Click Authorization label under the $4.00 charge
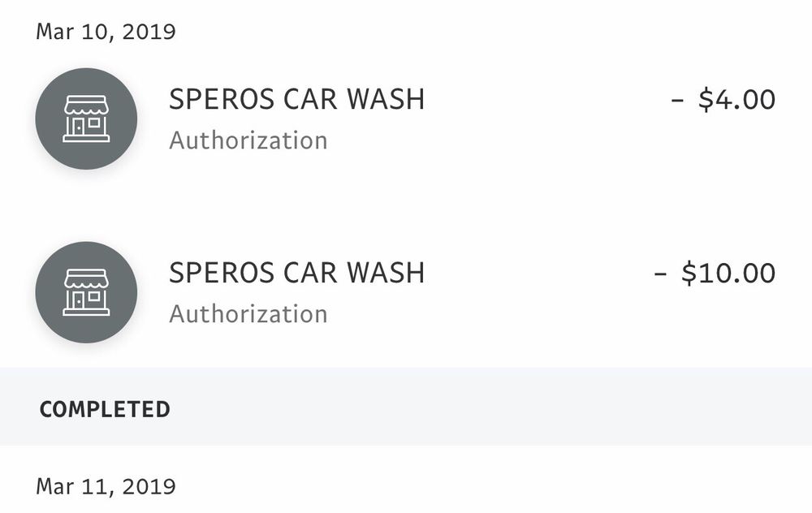 pos(248,140)
